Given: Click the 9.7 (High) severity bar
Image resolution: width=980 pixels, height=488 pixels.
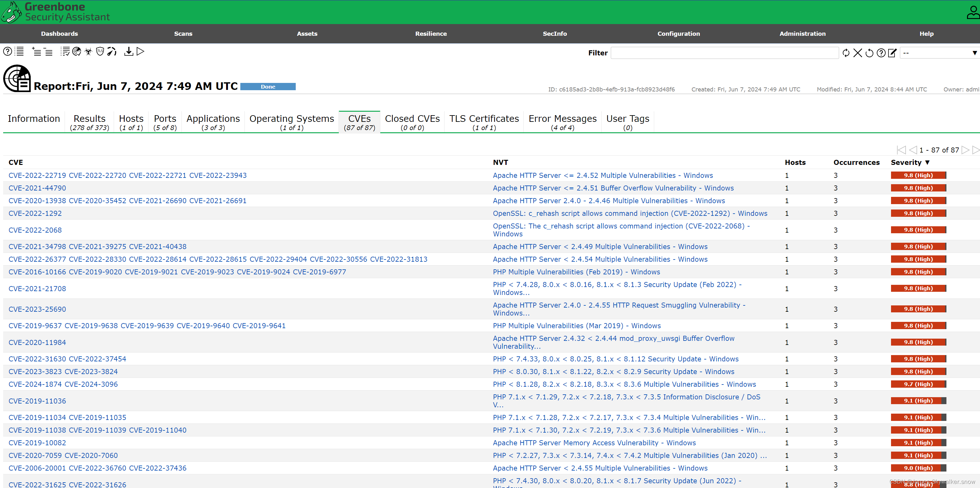Looking at the screenshot, I should tap(918, 384).
